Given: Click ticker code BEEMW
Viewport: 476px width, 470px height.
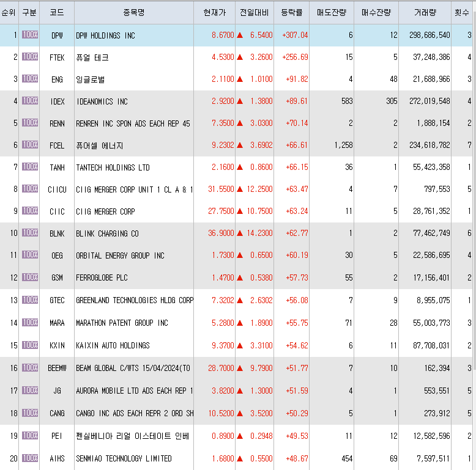Looking at the screenshot, I should coord(57,368).
